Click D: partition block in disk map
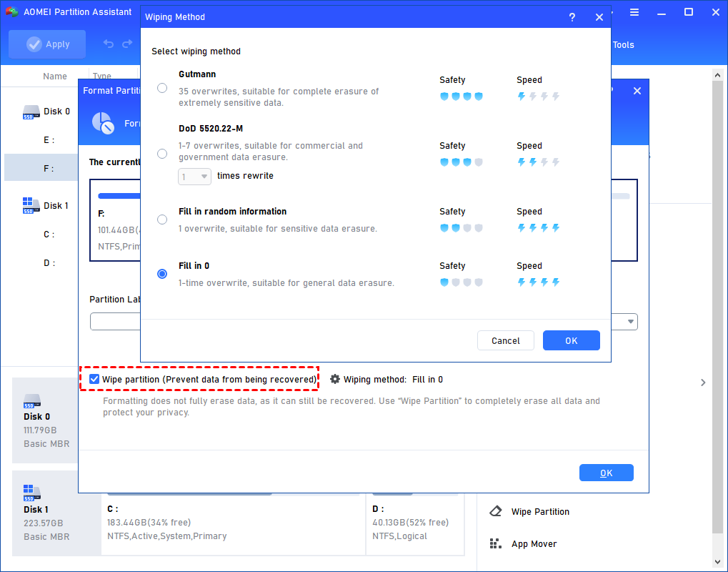Image resolution: width=728 pixels, height=572 pixels. click(415, 524)
